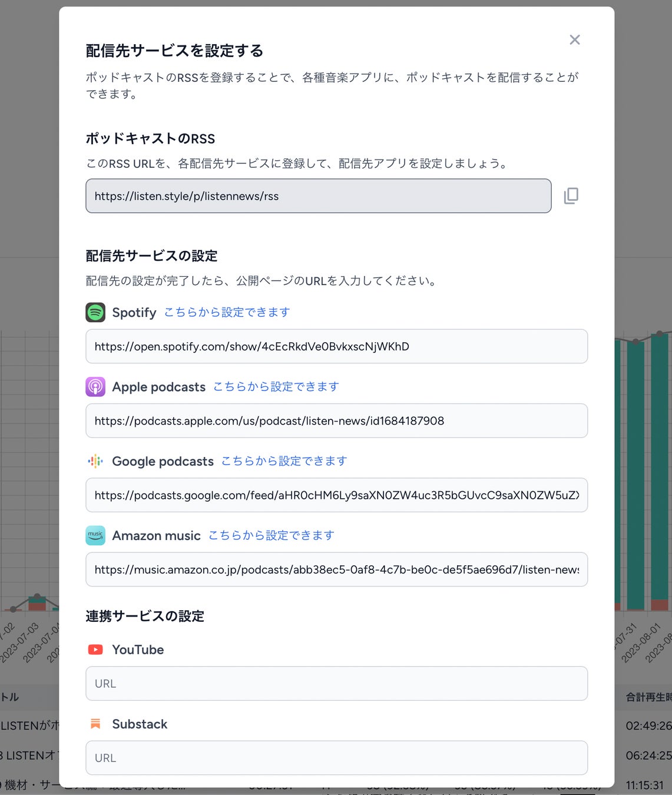Screen dimensions: 672x795
Task: Click the 11:15:31 playtime value behind dialog
Action: tap(645, 785)
